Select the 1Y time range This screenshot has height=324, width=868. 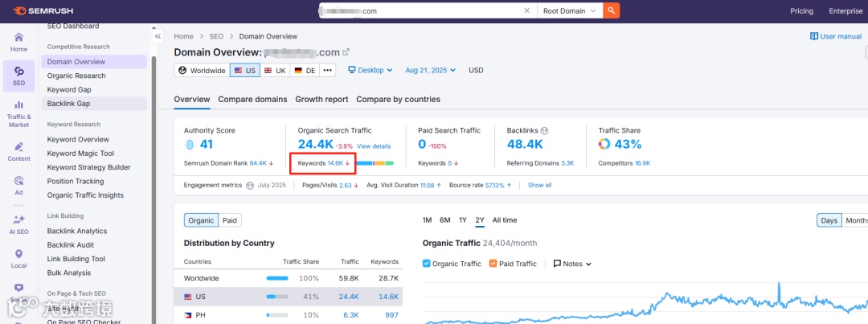coord(463,219)
